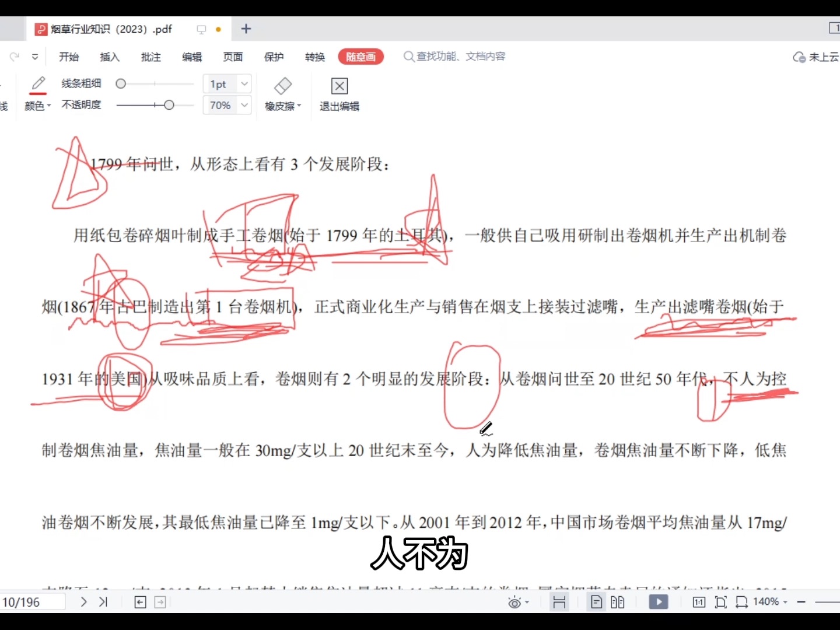The image size is (840, 630).
Task: Click the page number 10/196 field
Action: point(32,602)
